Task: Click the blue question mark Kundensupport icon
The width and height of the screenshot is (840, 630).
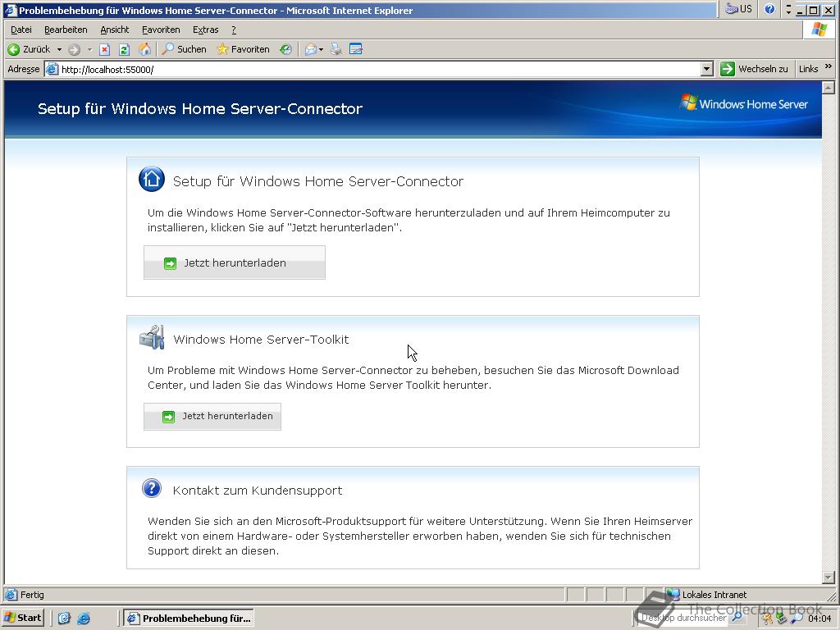Action: 152,488
